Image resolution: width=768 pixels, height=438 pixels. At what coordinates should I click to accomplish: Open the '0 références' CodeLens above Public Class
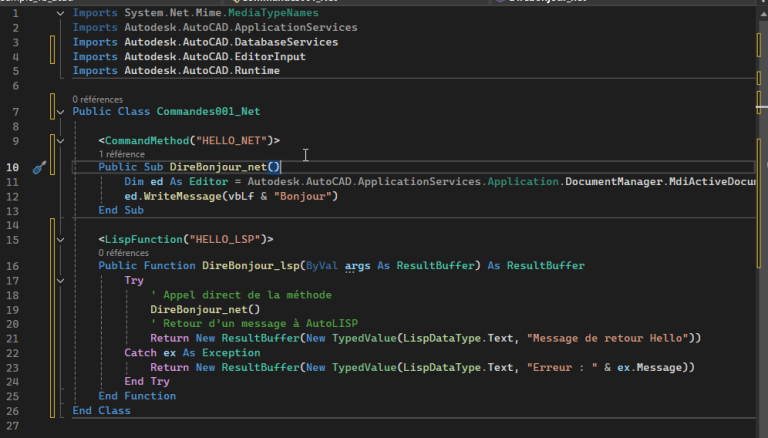[x=97, y=99]
